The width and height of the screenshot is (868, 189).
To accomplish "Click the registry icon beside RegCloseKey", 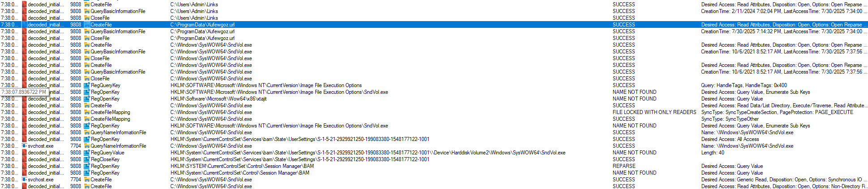I will coord(87,159).
